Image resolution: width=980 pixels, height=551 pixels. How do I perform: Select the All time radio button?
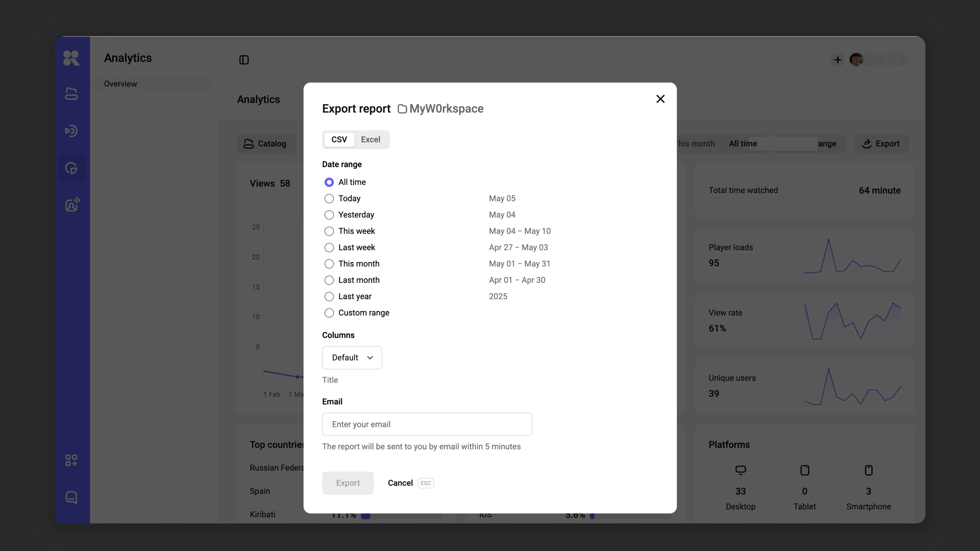coord(329,182)
